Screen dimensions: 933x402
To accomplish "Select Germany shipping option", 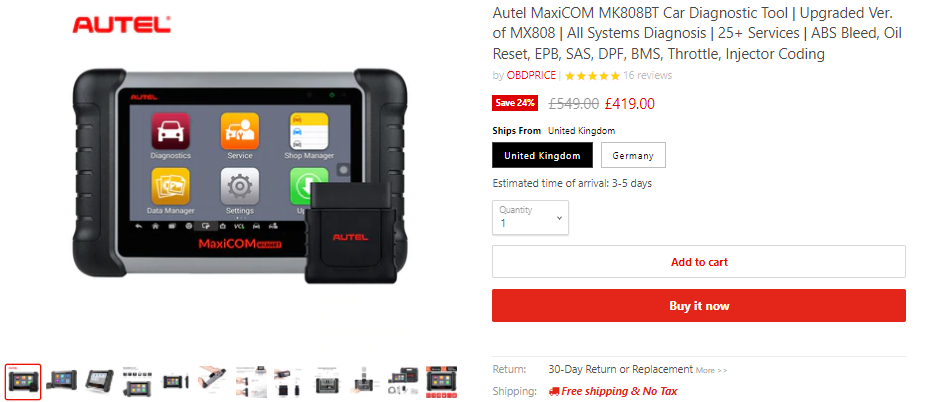I will pos(633,155).
